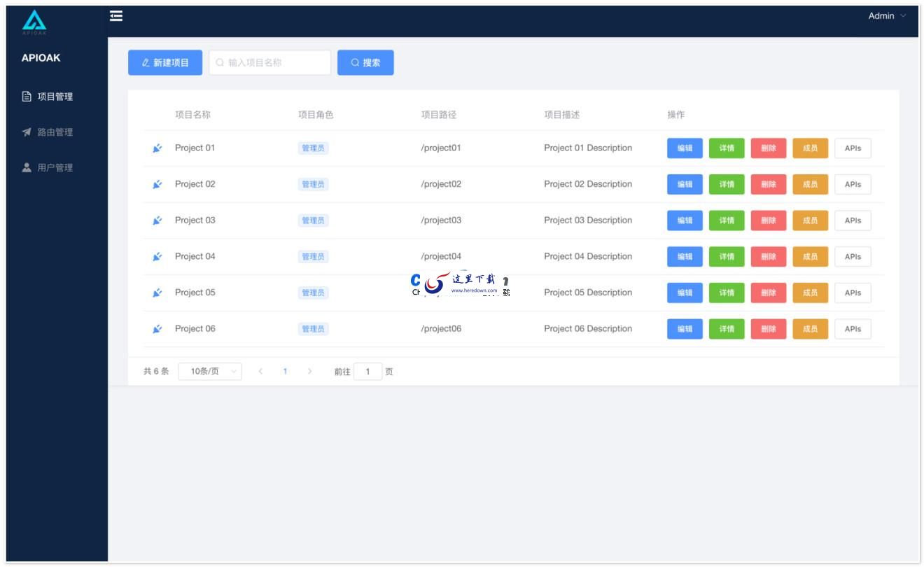Click the pencil icon on 新建项目 button

[x=144, y=62]
